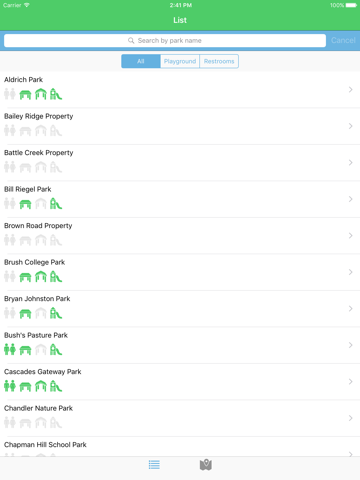Select the All filter segment

(x=141, y=61)
